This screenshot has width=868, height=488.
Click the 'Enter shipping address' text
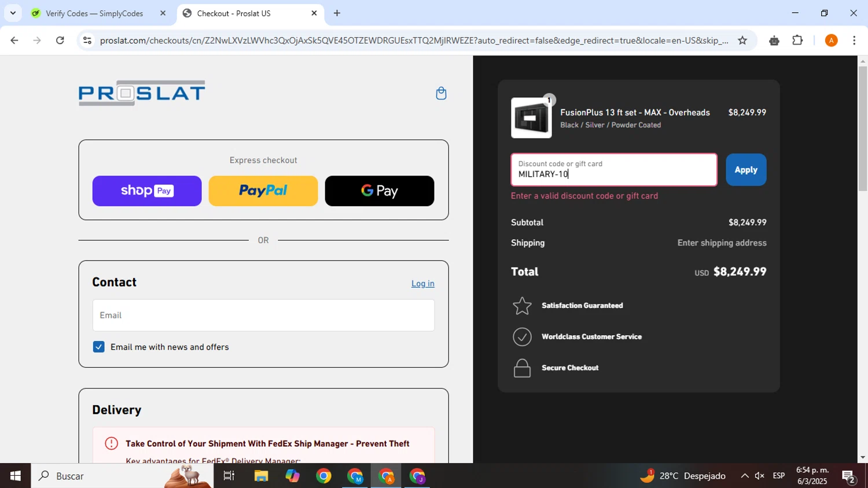(x=722, y=243)
